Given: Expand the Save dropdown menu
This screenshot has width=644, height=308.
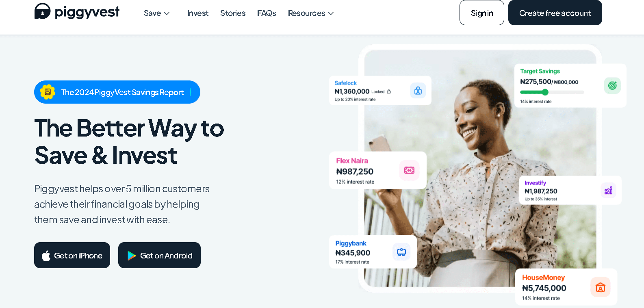Looking at the screenshot, I should 157,13.
